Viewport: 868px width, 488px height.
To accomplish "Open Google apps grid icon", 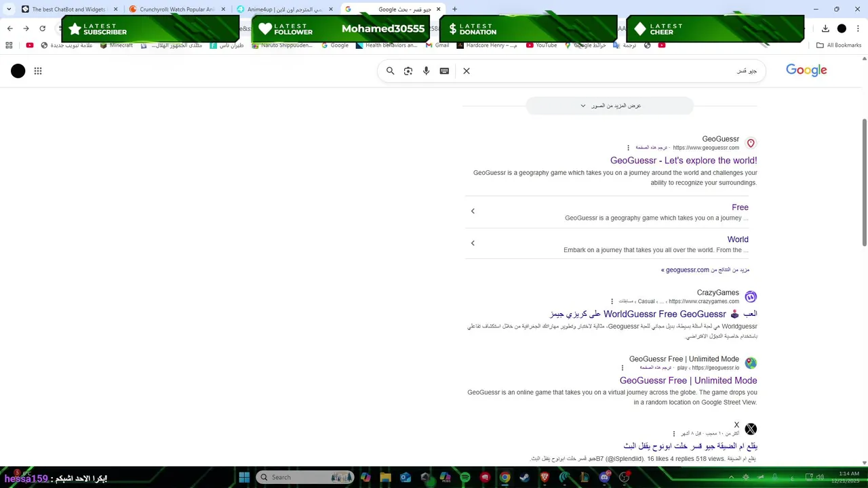I will pos(38,70).
